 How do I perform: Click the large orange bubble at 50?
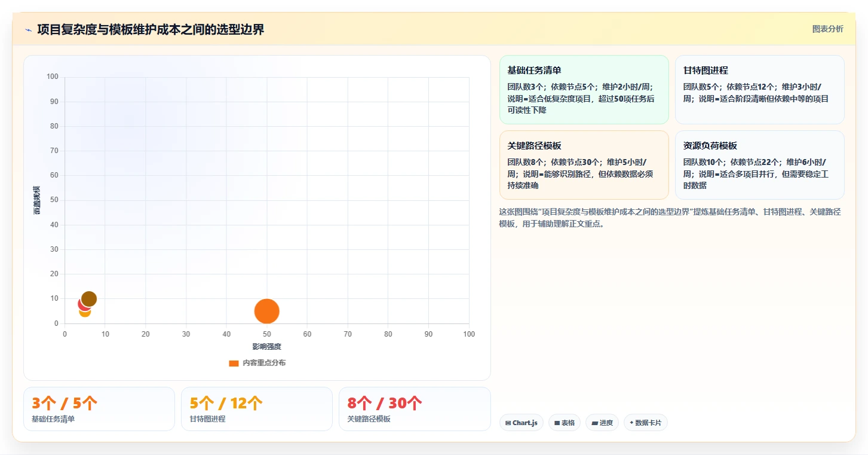[267, 311]
